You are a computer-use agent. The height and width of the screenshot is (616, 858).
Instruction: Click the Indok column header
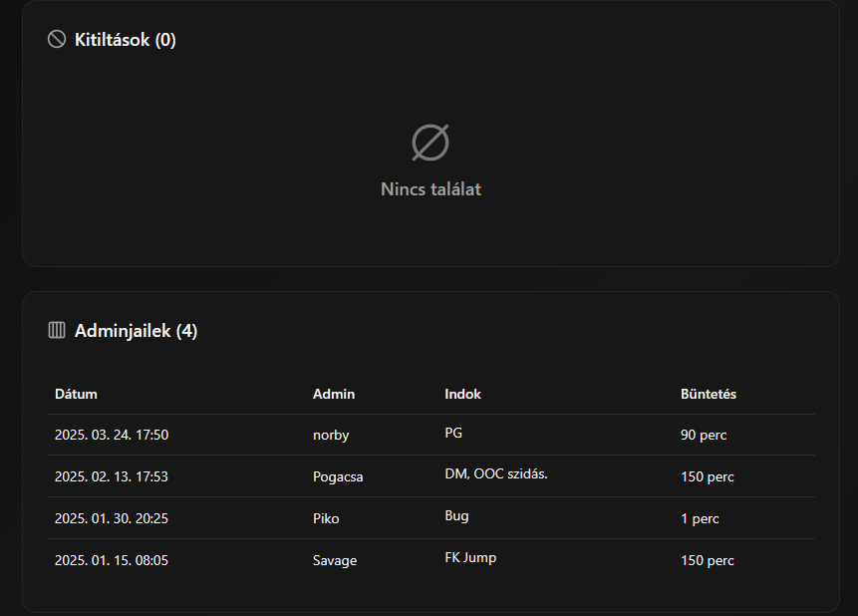[x=462, y=394]
